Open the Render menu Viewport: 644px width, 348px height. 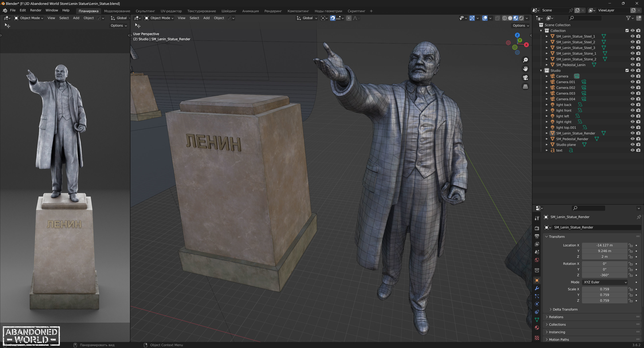tap(36, 10)
